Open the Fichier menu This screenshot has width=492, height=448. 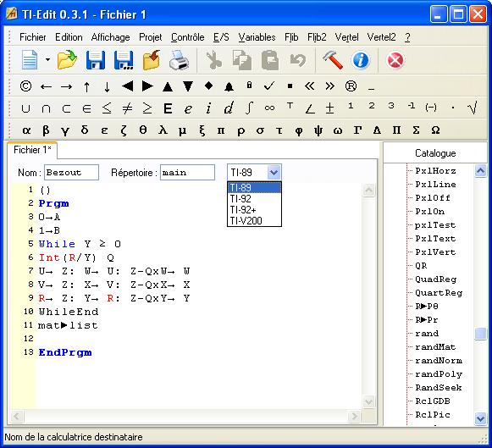(x=33, y=37)
